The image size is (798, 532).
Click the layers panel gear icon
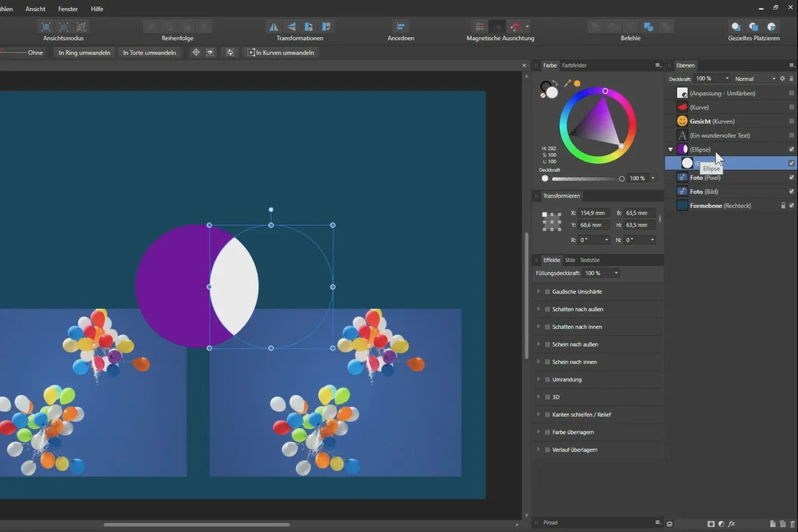coord(782,78)
